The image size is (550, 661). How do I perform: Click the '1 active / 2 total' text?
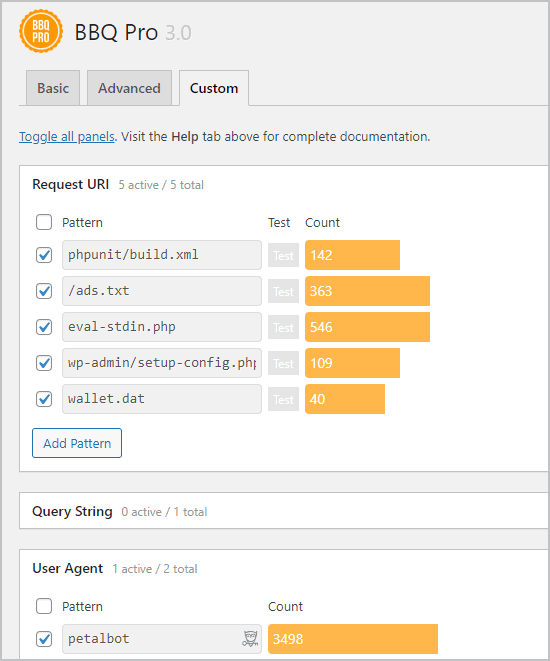pyautogui.click(x=155, y=569)
